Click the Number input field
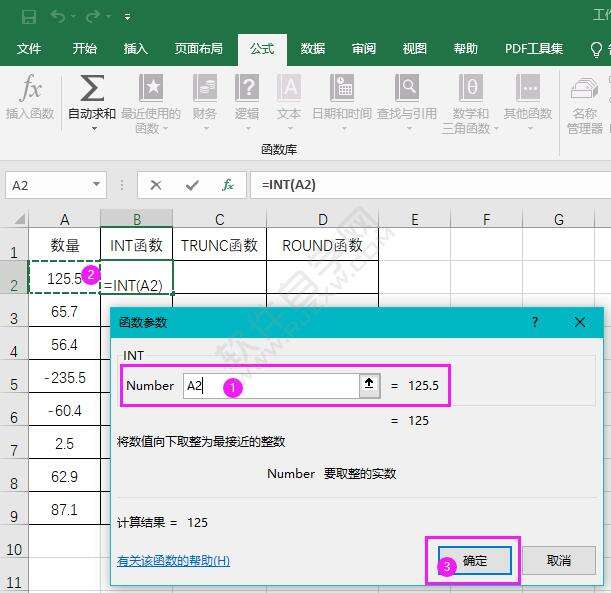Image resolution: width=611 pixels, height=593 pixels. [270, 386]
